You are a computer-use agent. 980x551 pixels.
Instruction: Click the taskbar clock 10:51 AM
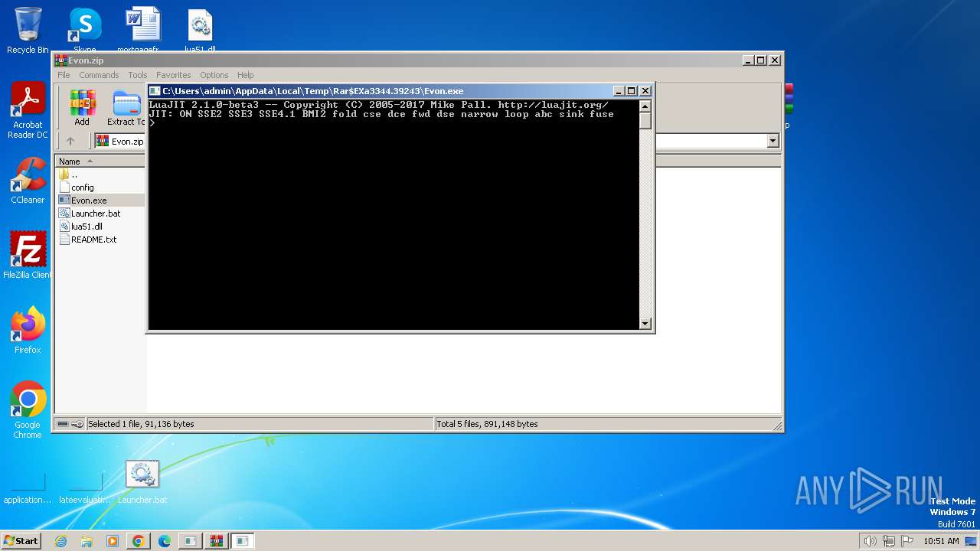(x=941, y=541)
